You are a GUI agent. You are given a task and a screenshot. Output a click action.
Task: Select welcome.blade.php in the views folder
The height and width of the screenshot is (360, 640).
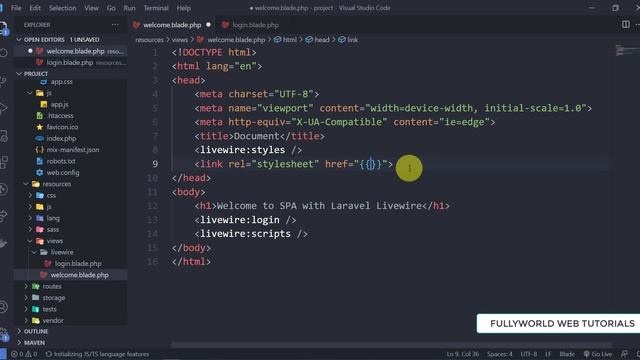tap(71, 275)
